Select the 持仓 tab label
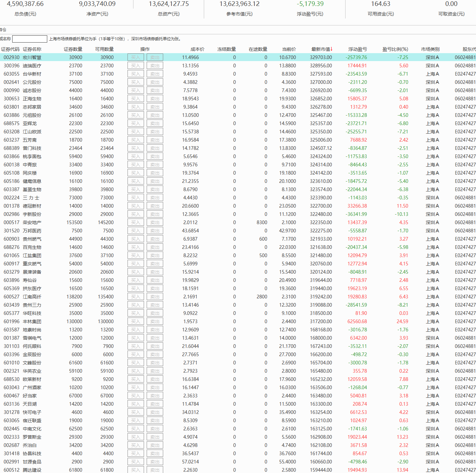The height and width of the screenshot is (473, 476). coord(3,30)
